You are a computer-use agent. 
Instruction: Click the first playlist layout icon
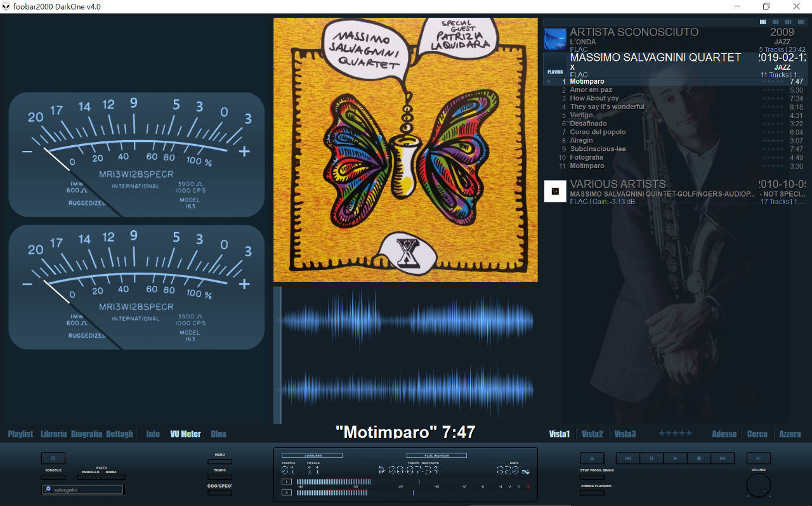pos(763,22)
